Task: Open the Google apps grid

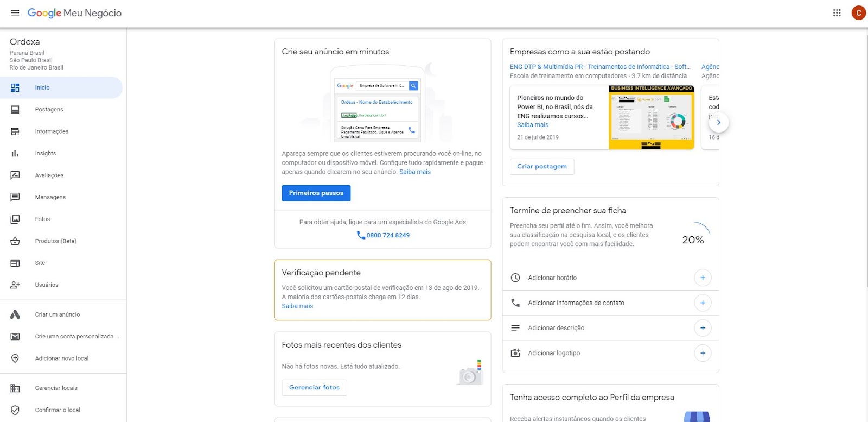Action: pos(837,12)
